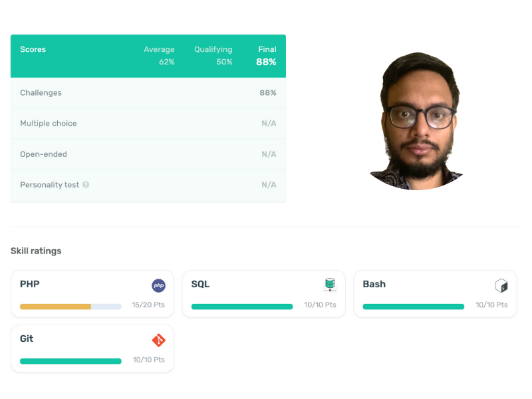Viewport: 532px width, 399px height.
Task: Click the Git skill progress bar
Action: (x=70, y=361)
